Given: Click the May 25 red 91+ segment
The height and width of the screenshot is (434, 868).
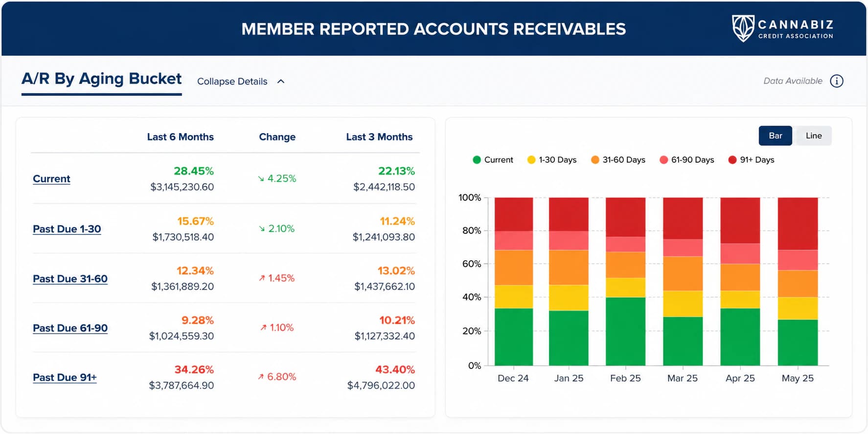Looking at the screenshot, I should (x=798, y=224).
